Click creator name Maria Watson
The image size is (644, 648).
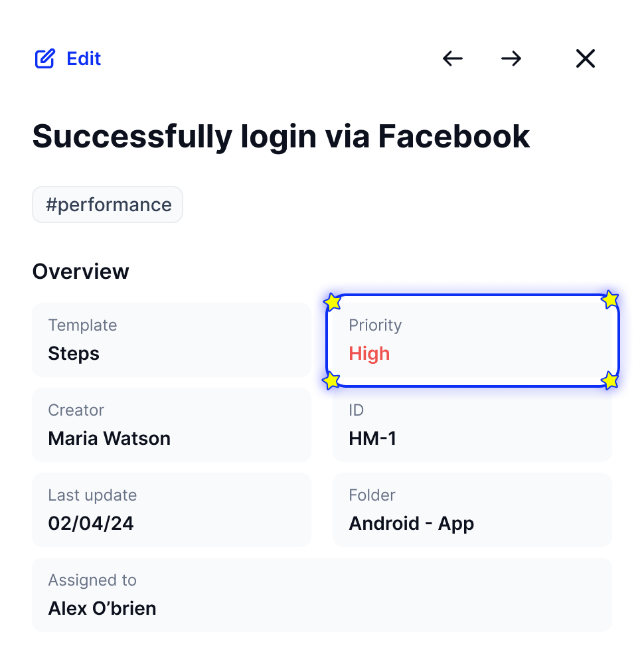(109, 438)
